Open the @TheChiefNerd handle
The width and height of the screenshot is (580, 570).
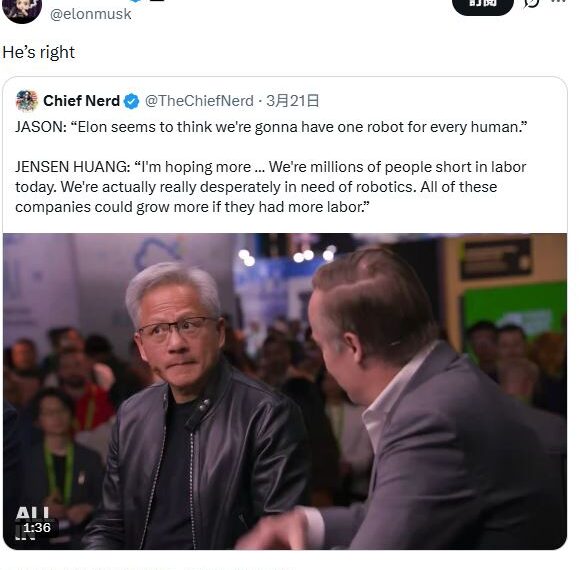pyautogui.click(x=199, y=101)
